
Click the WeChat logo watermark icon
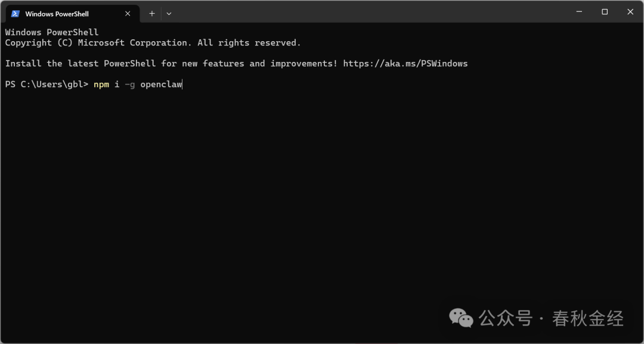(461, 318)
